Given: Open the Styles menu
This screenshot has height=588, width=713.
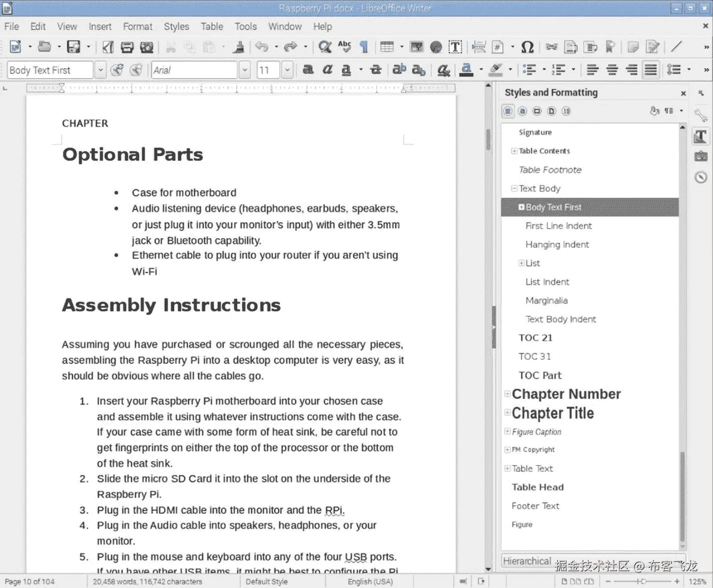Looking at the screenshot, I should (177, 26).
